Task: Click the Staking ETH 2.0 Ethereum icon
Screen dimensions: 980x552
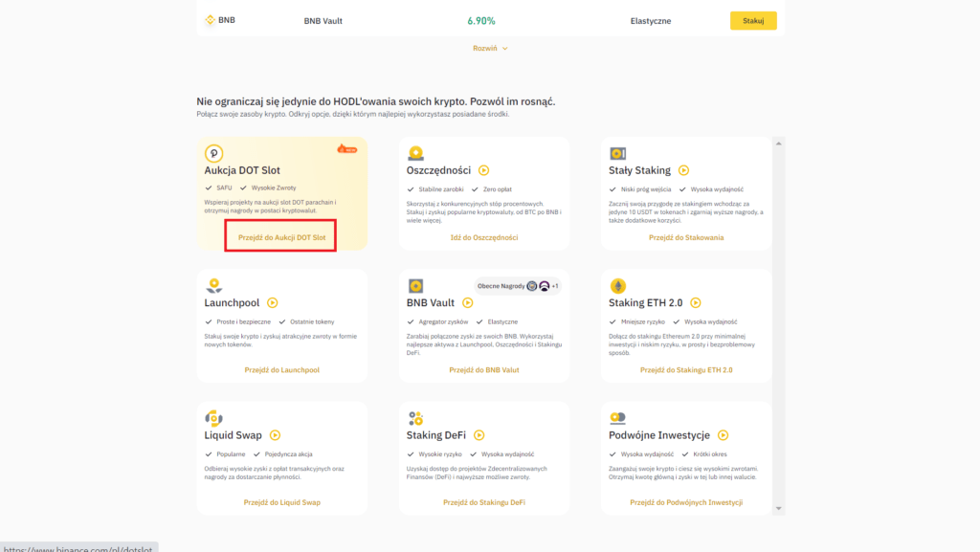Action: tap(618, 285)
